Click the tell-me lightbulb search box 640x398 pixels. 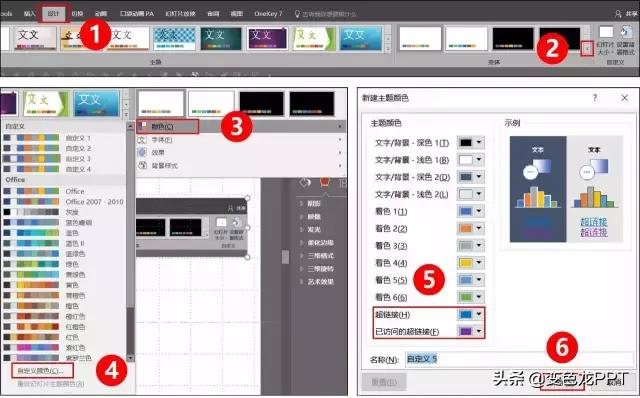[x=325, y=14]
